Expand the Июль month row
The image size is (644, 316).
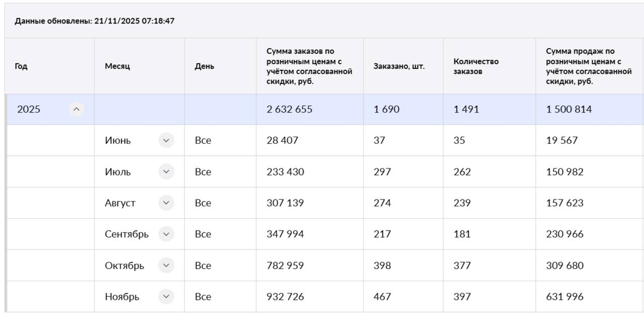(166, 172)
